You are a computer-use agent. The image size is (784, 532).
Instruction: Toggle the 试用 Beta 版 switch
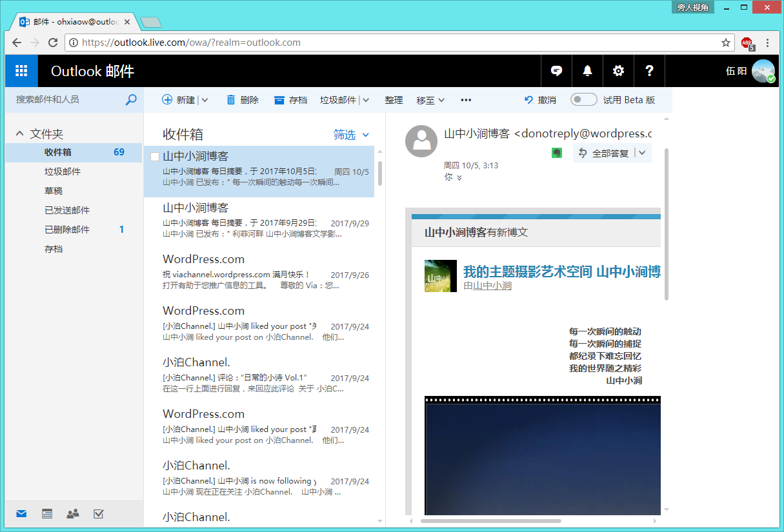[x=584, y=100]
